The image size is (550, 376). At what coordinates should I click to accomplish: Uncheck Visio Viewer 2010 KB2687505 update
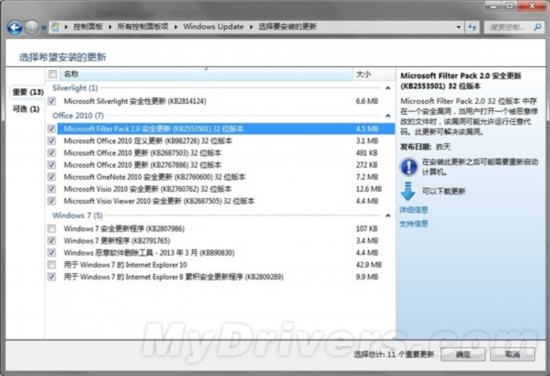click(x=52, y=201)
